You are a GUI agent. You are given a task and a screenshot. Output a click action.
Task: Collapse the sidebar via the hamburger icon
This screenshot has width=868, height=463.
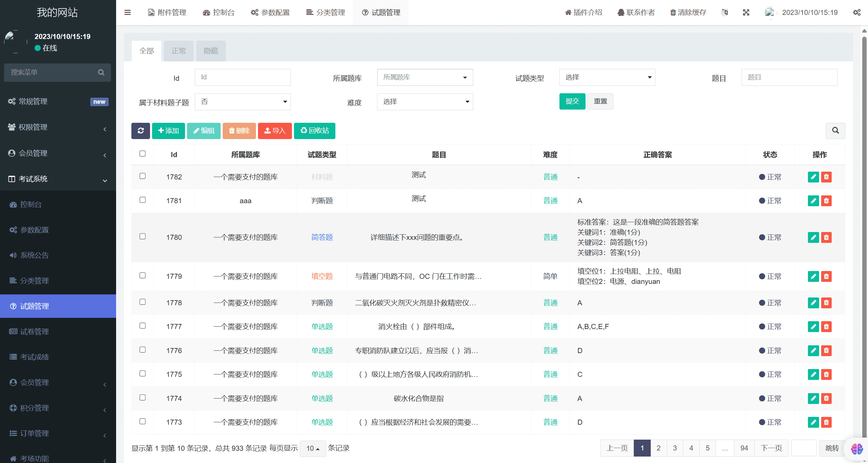[x=128, y=12]
